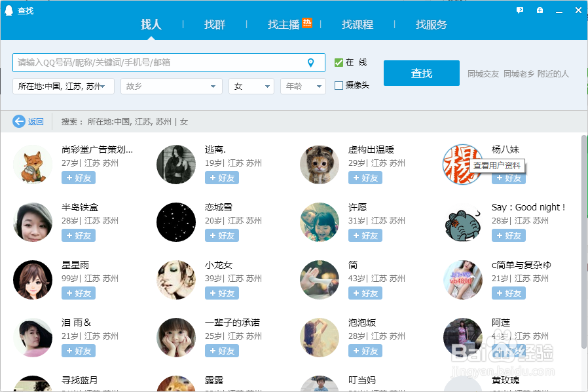Open avatar of 泡泡饭
This screenshot has height=392, width=588.
(x=320, y=338)
